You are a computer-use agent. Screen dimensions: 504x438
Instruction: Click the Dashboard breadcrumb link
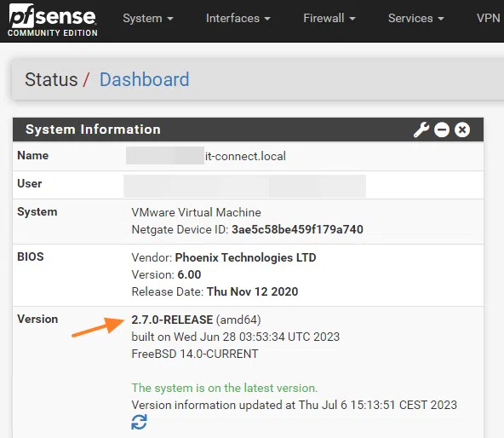pos(145,79)
